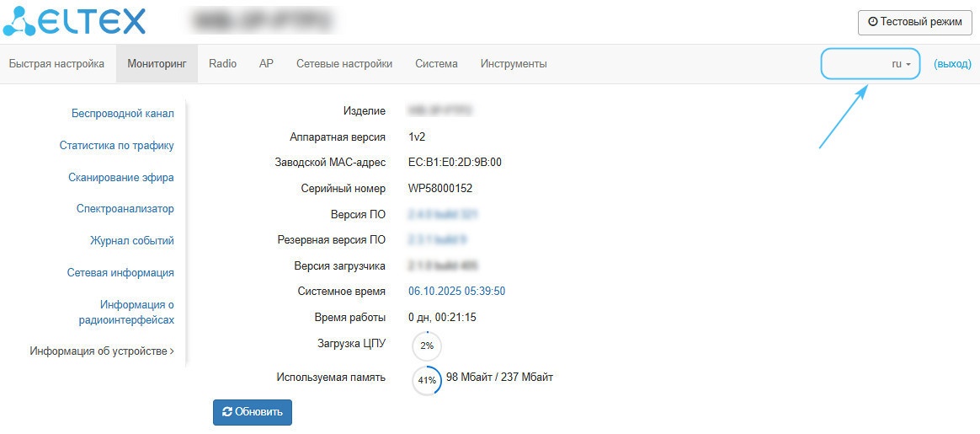Open Спектроанализатор page
The width and height of the screenshot is (980, 434).
[x=125, y=208]
